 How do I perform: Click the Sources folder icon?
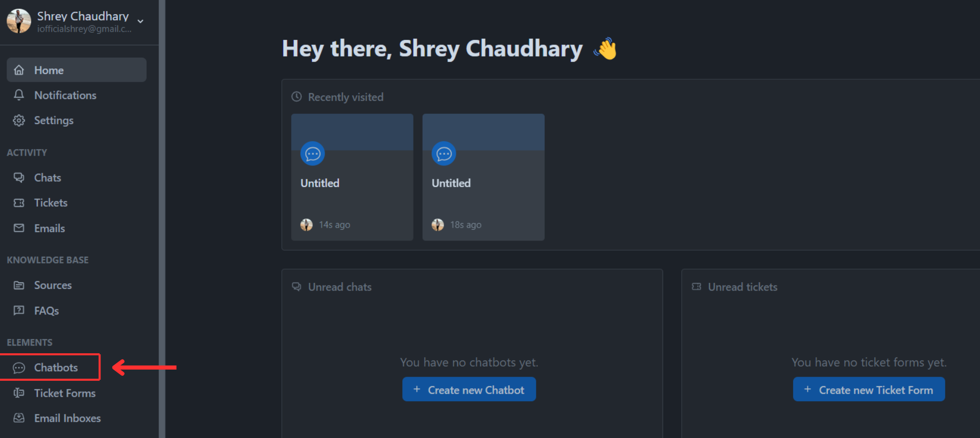click(19, 285)
